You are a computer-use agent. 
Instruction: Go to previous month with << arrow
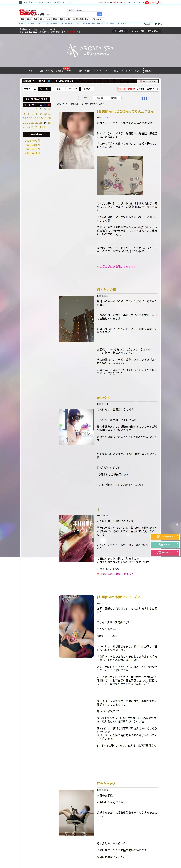[x=27, y=99]
